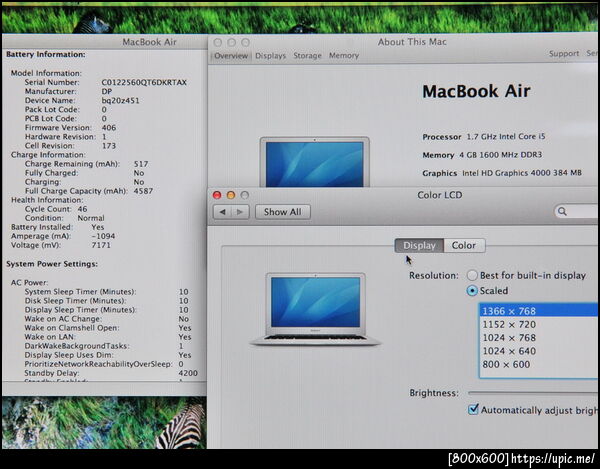This screenshot has width=600, height=469.
Task: Click the 'Model Information:' label
Action: [x=46, y=73]
